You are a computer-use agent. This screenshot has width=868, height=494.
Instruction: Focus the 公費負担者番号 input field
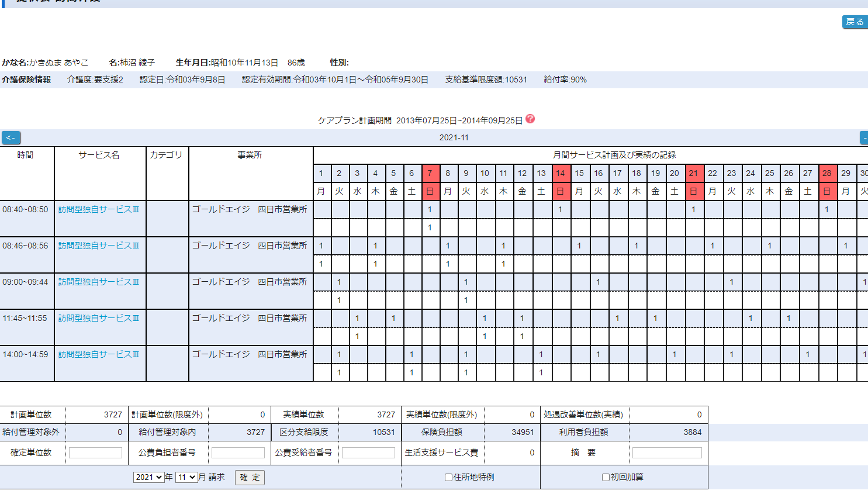pyautogui.click(x=238, y=452)
